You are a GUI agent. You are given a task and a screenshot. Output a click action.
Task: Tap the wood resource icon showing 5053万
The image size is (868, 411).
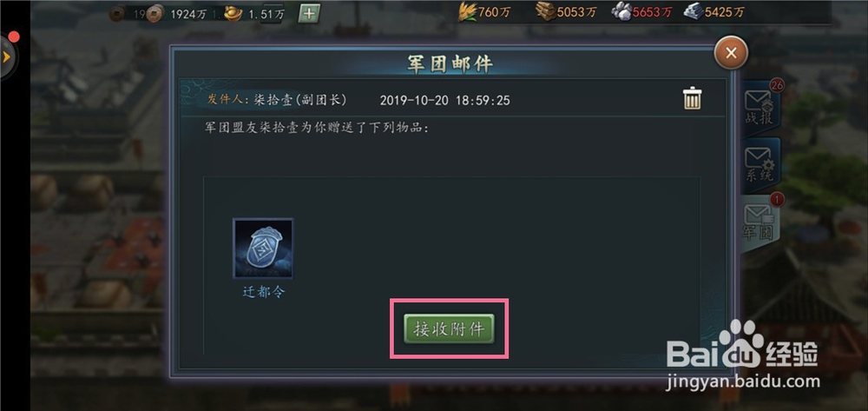[x=546, y=11]
